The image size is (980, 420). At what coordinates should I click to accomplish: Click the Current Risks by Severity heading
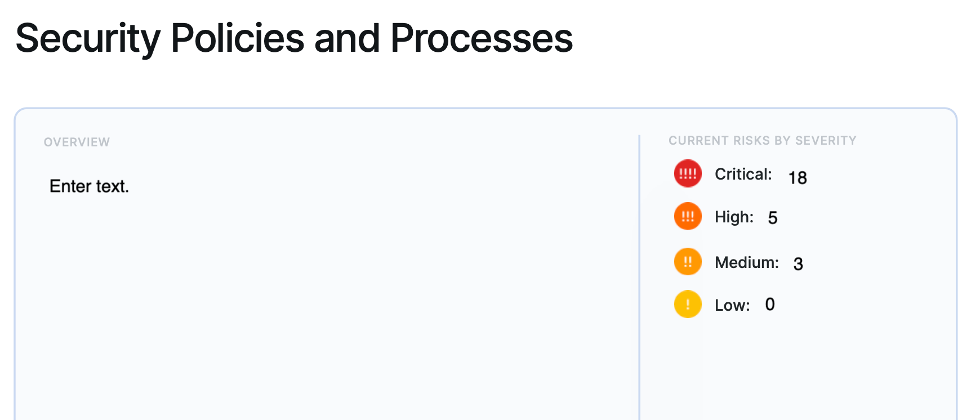(762, 141)
